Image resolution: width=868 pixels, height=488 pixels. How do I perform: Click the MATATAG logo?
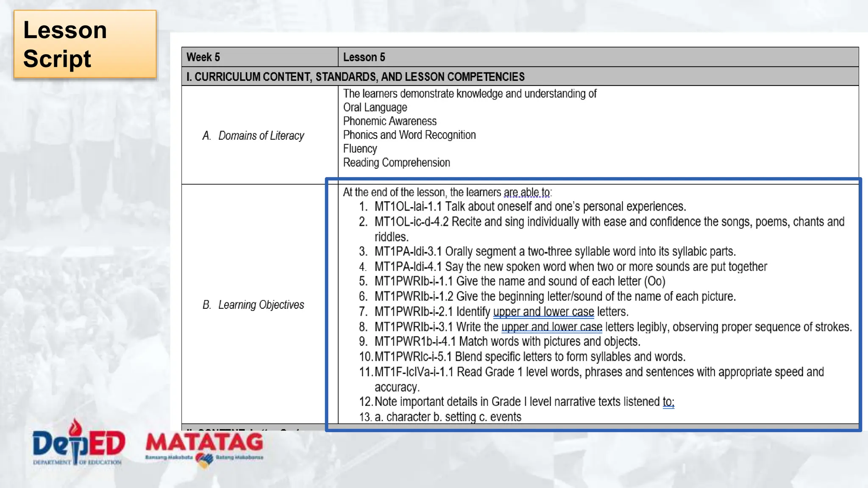204,443
